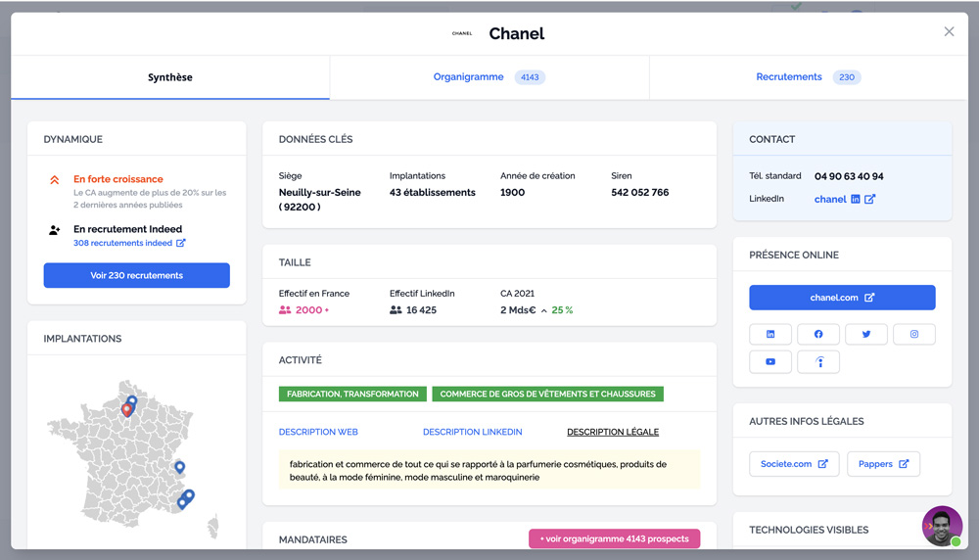The height and width of the screenshot is (560, 979).
Task: Click the 25 % revenue growth value
Action: pos(562,310)
